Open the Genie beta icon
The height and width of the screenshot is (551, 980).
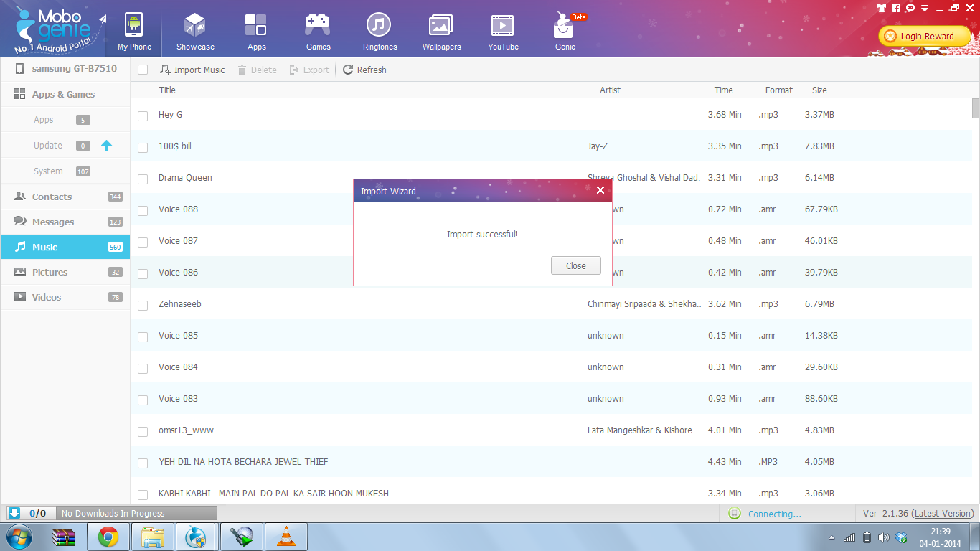pyautogui.click(x=565, y=27)
